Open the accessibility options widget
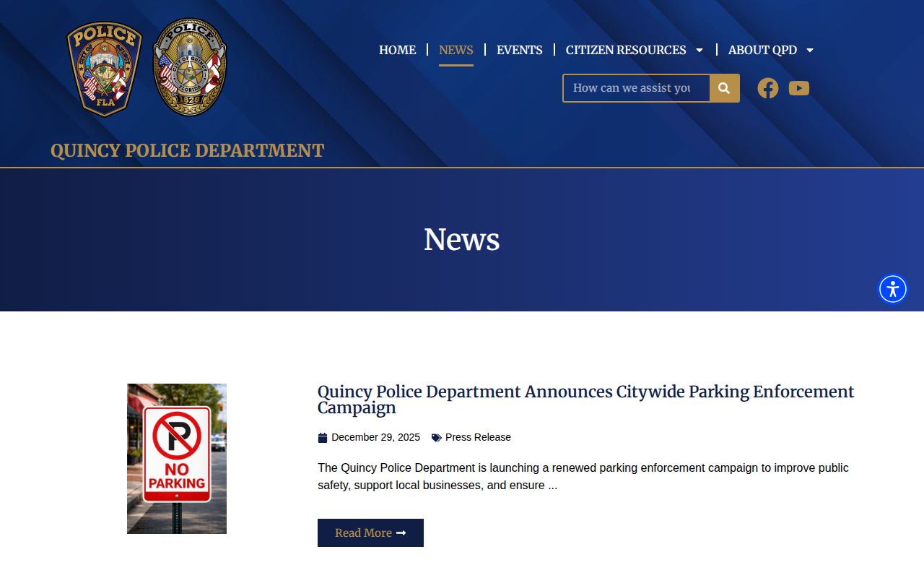The height and width of the screenshot is (578, 924). (x=893, y=289)
